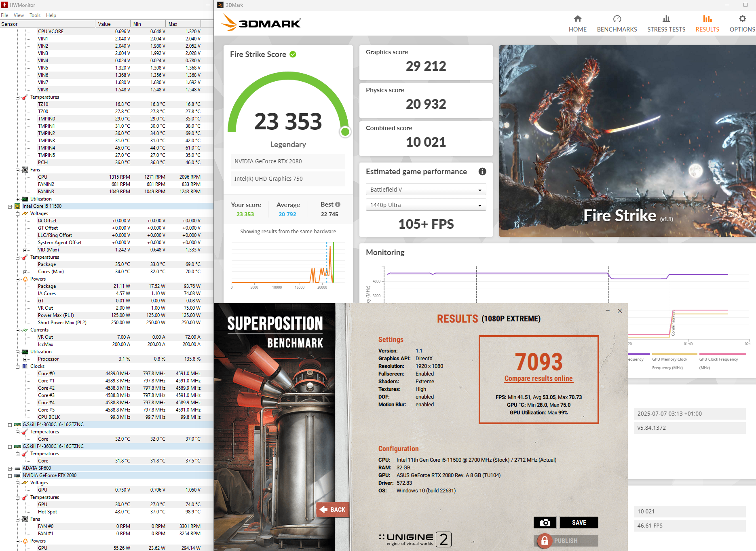Click the Superposition SAVE button
Image resolution: width=756 pixels, height=551 pixels.
point(579,522)
